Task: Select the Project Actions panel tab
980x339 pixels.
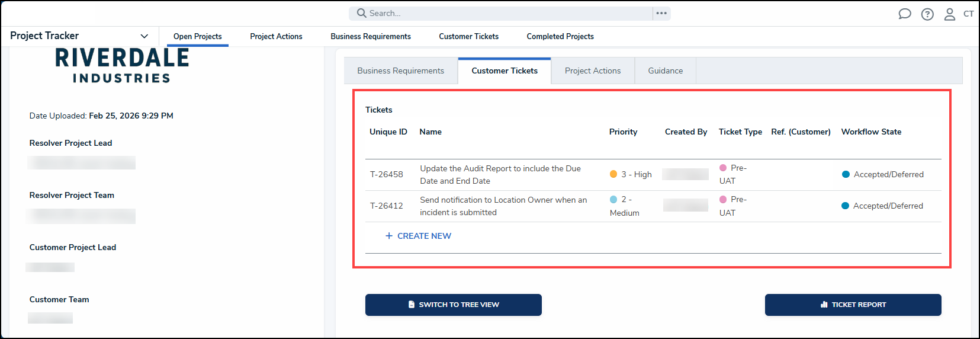Action: [593, 71]
